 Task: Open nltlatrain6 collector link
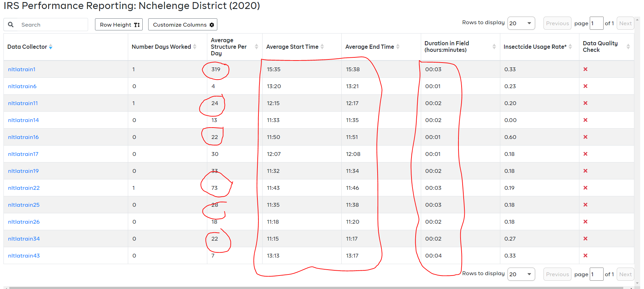(22, 86)
